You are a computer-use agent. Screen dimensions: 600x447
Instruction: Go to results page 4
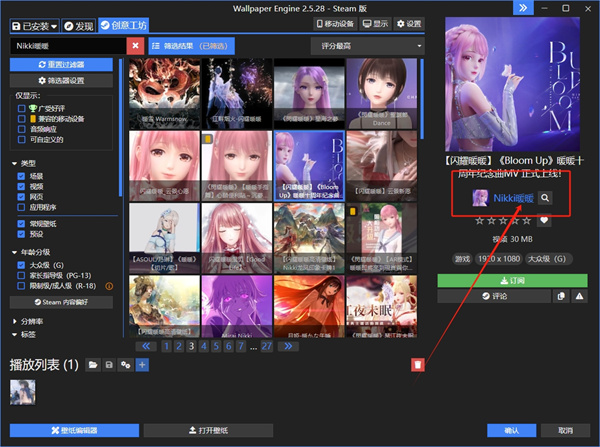pyautogui.click(x=204, y=346)
